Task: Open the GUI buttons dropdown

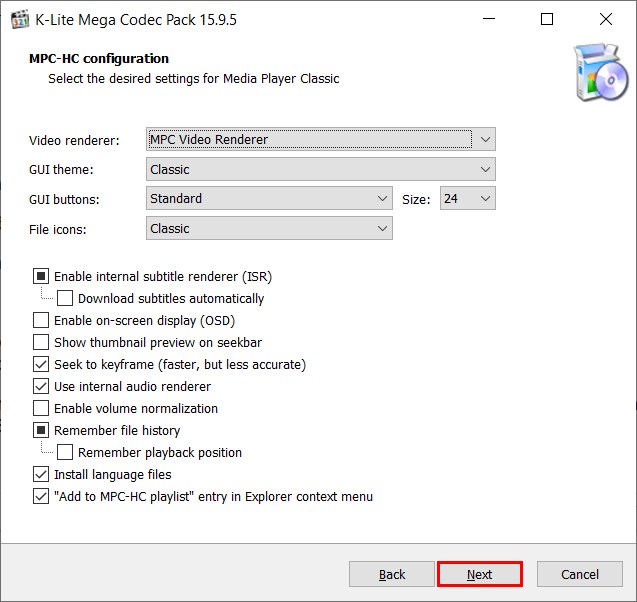Action: pyautogui.click(x=269, y=198)
